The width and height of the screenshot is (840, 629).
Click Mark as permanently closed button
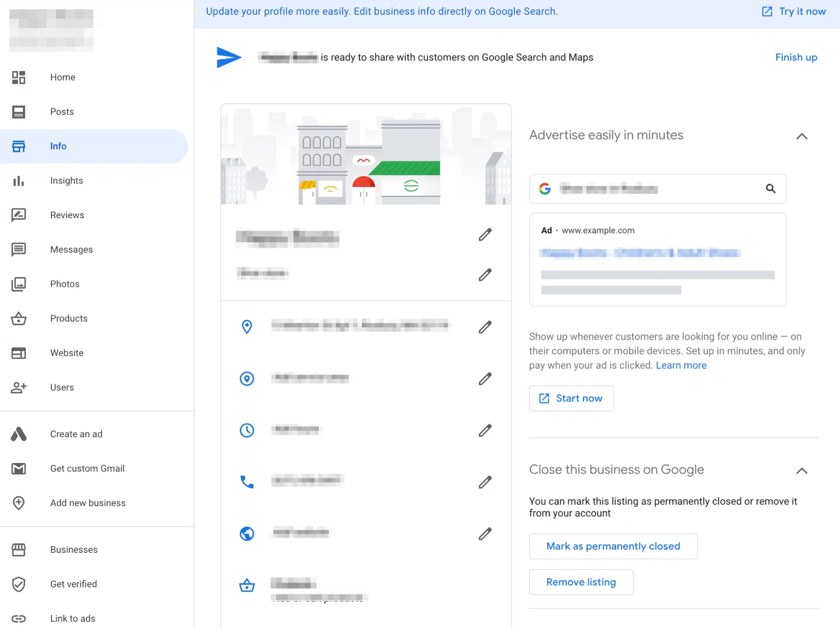coord(613,546)
